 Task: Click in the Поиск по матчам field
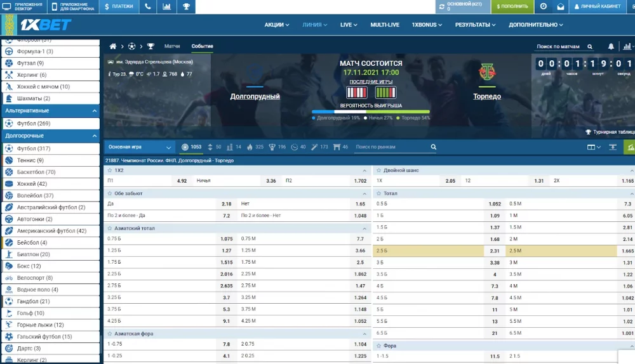click(x=559, y=46)
